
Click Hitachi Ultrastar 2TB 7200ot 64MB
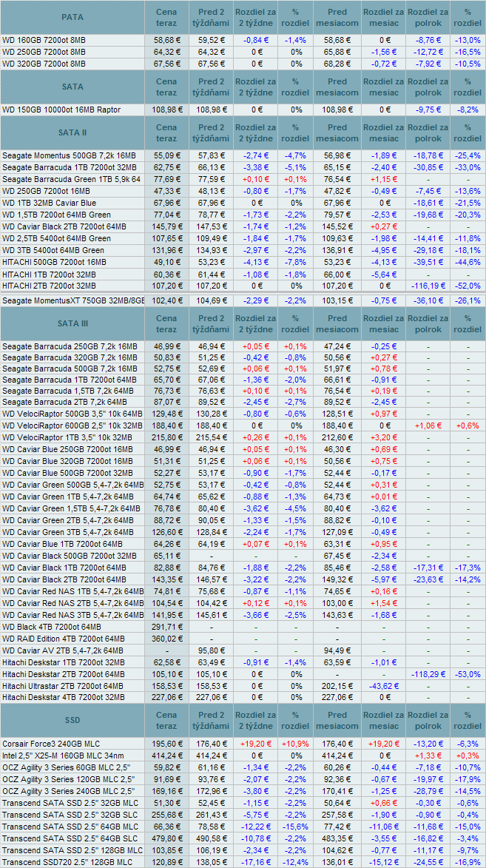click(x=64, y=685)
